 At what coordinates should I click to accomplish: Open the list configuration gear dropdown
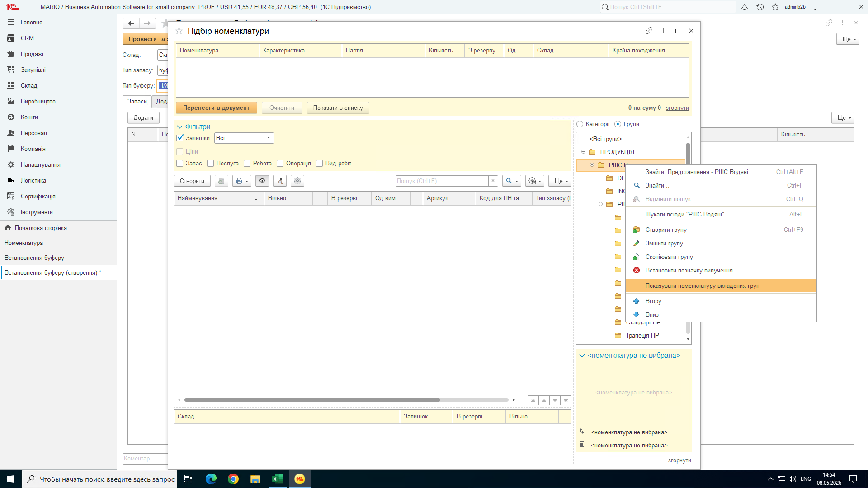tap(535, 181)
